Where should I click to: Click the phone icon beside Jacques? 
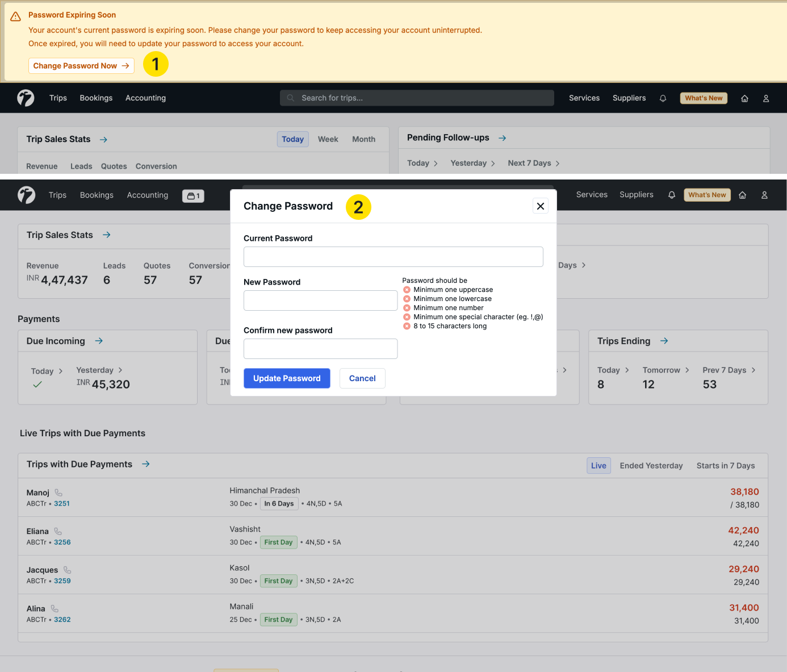pyautogui.click(x=68, y=570)
